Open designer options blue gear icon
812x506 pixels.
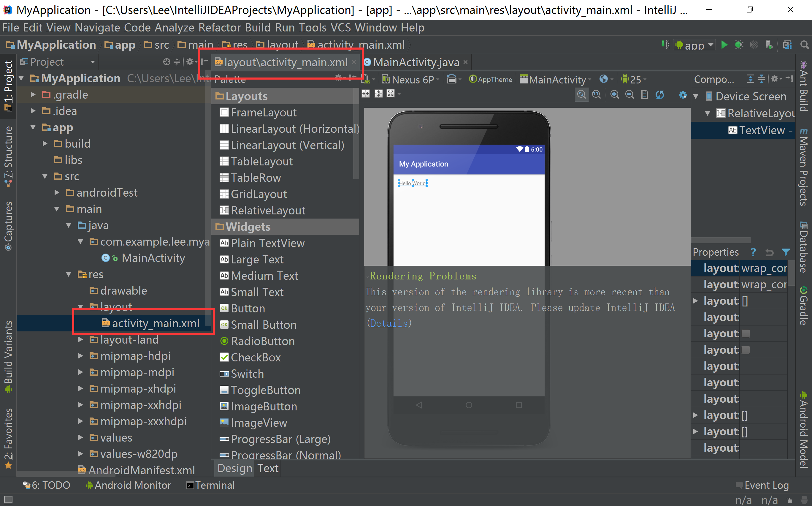point(683,95)
